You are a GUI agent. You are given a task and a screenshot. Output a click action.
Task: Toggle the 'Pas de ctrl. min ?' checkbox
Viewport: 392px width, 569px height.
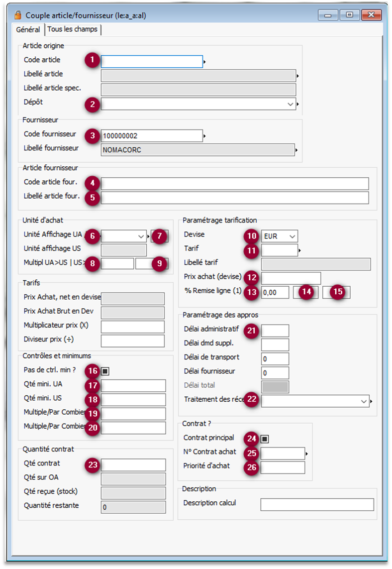[105, 371]
